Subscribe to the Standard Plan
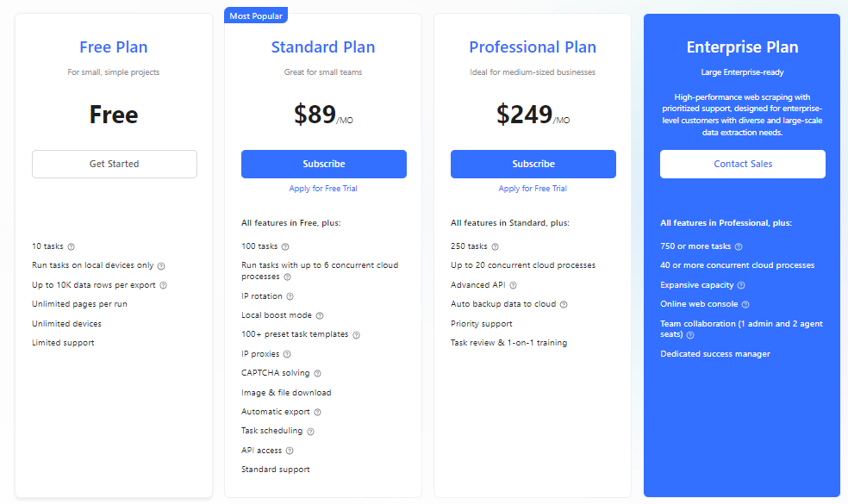 point(324,164)
